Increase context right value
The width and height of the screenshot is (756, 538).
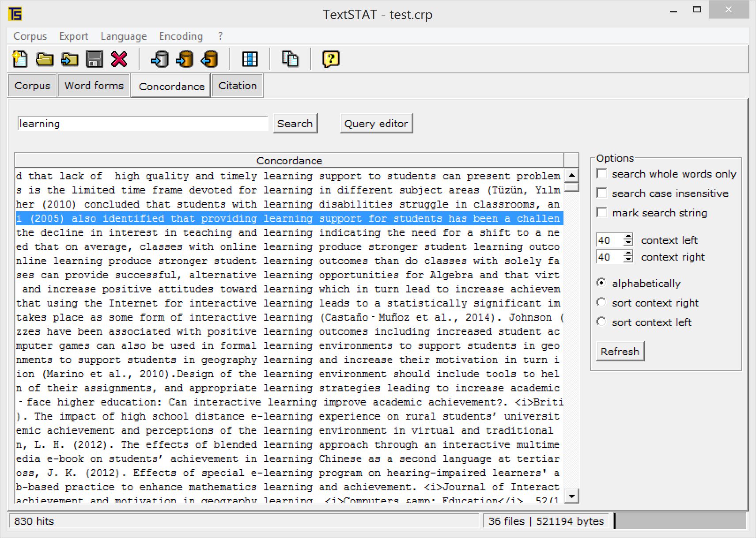coord(628,254)
